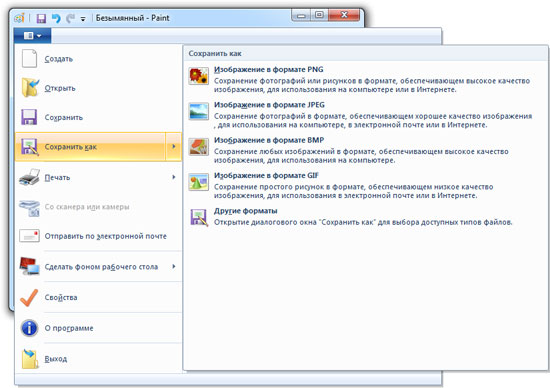Click the blank page icon next to Создать
Viewport: 550px width, 388px height.
click(29, 58)
